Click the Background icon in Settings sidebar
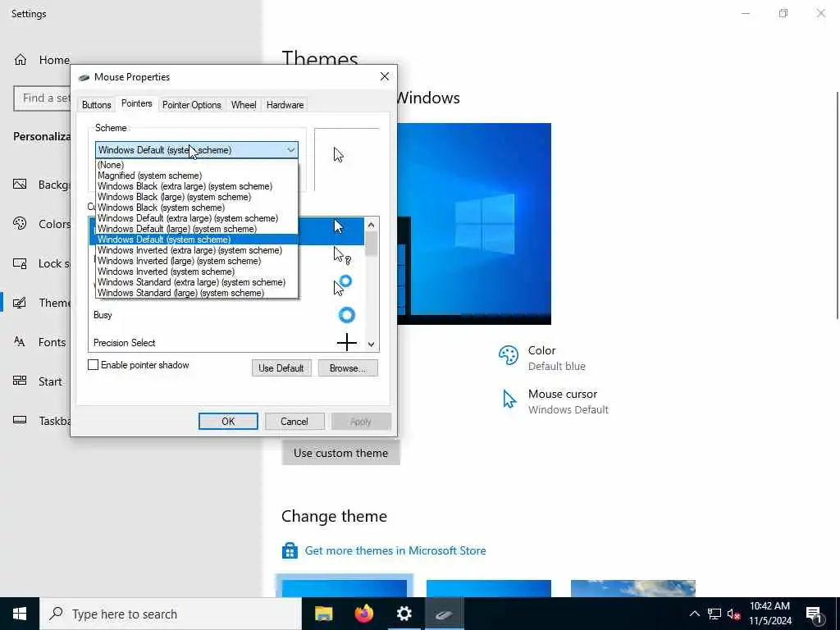This screenshot has width=840, height=630. click(20, 185)
